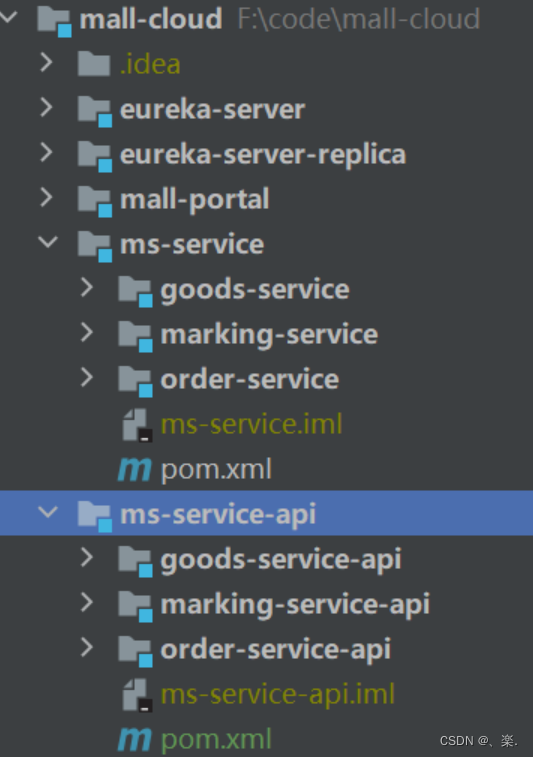Screen dimensions: 533x757
Task: Select the order-service module
Action: [x=250, y=380]
